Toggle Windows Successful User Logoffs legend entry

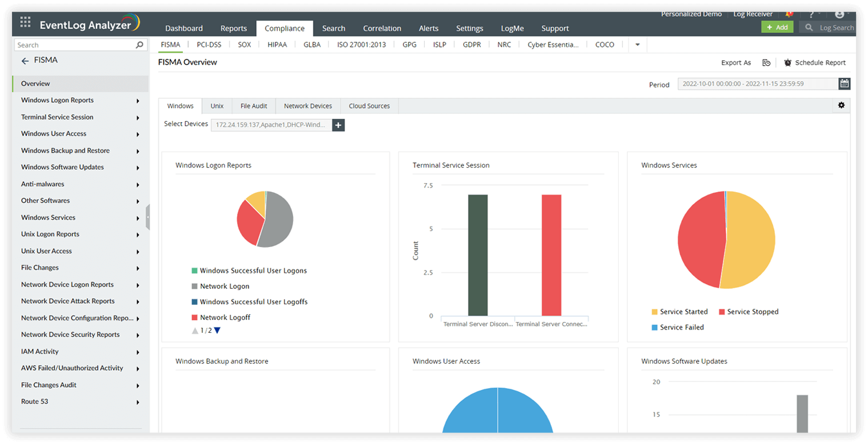[x=250, y=302]
